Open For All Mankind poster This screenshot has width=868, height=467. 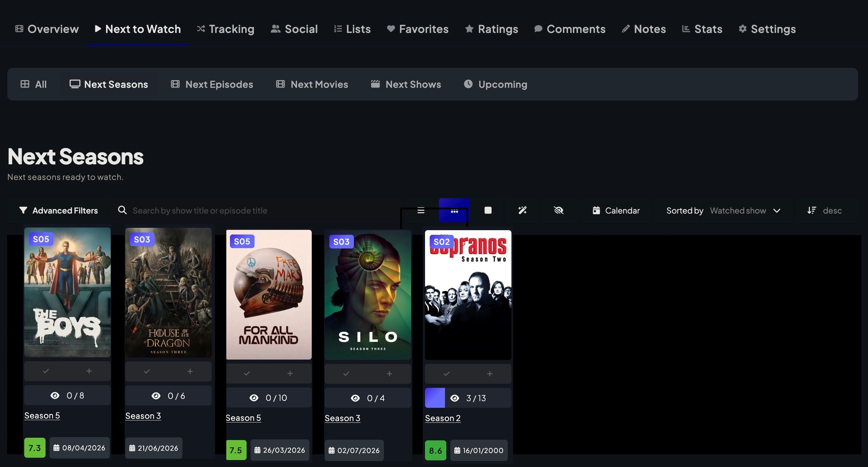tap(269, 294)
